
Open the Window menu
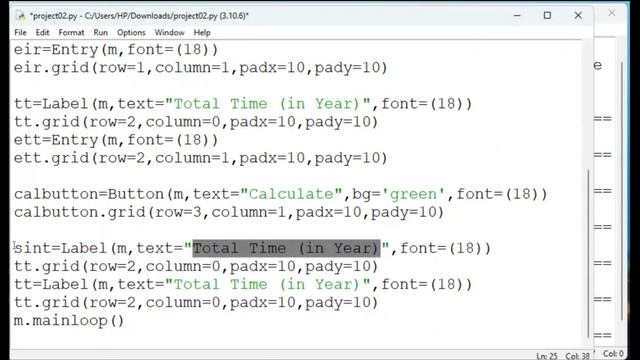click(x=169, y=33)
